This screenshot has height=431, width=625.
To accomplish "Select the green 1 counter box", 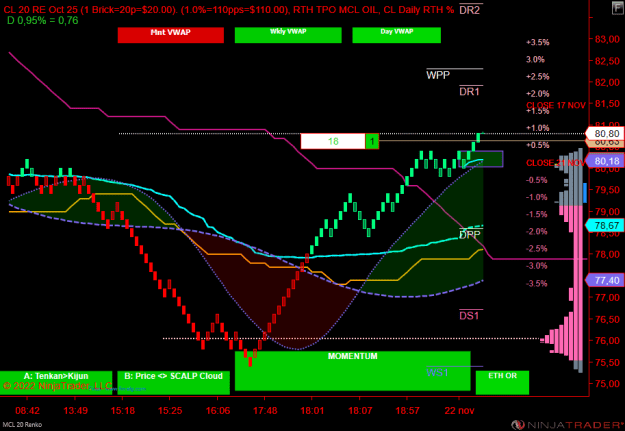I will click(372, 142).
